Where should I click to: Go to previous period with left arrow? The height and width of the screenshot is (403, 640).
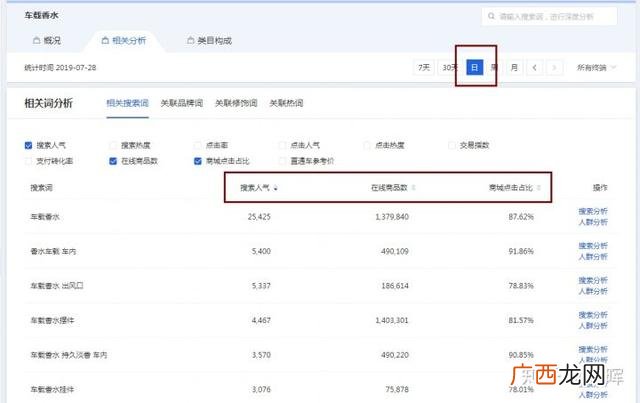point(534,67)
